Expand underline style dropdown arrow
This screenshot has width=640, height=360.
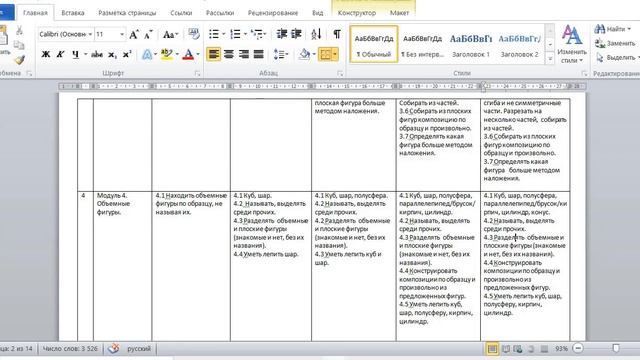pos(85,54)
